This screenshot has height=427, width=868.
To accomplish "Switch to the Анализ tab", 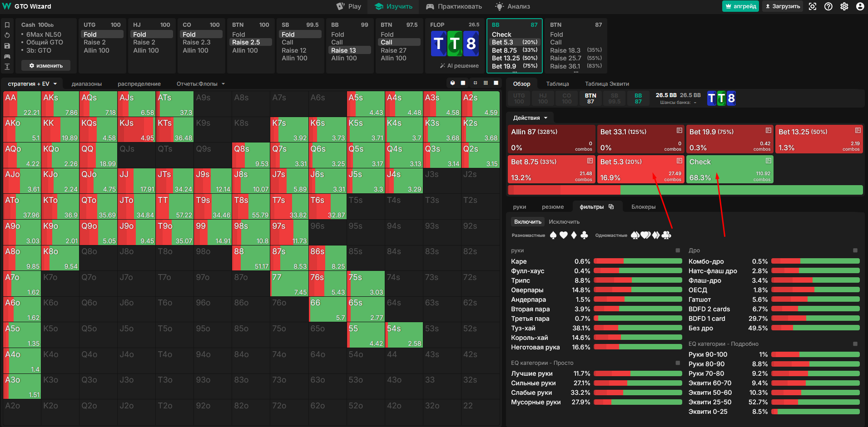I will click(513, 6).
